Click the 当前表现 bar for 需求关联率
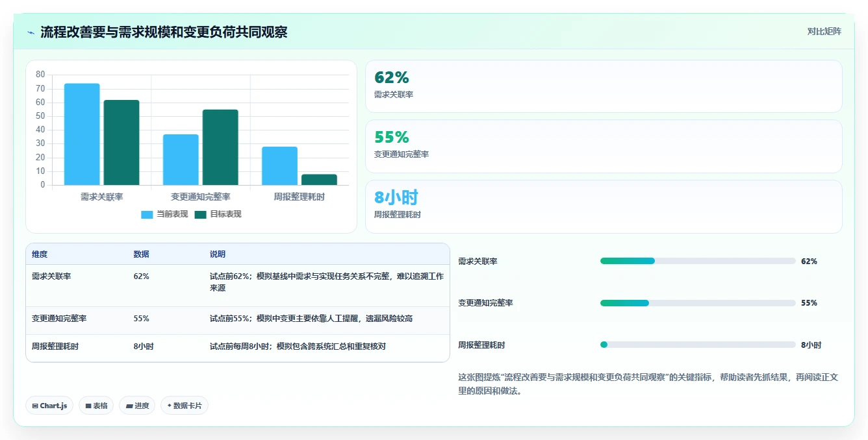 (x=82, y=134)
